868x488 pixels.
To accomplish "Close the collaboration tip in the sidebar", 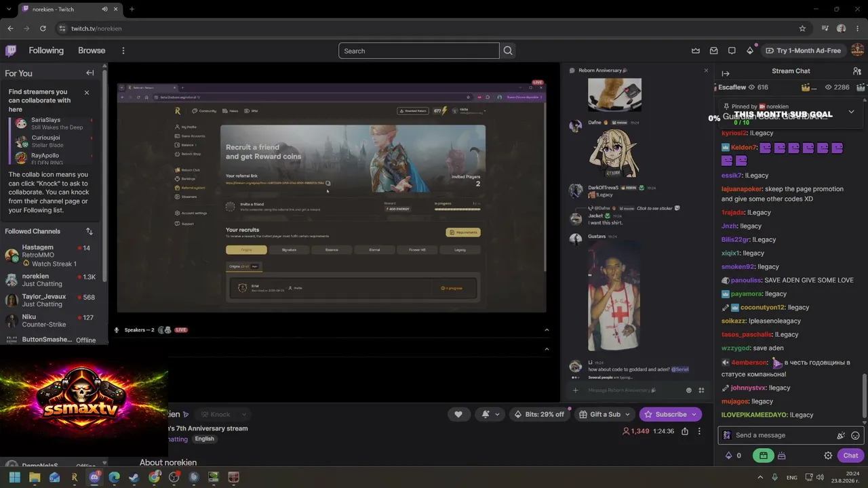I will (87, 92).
